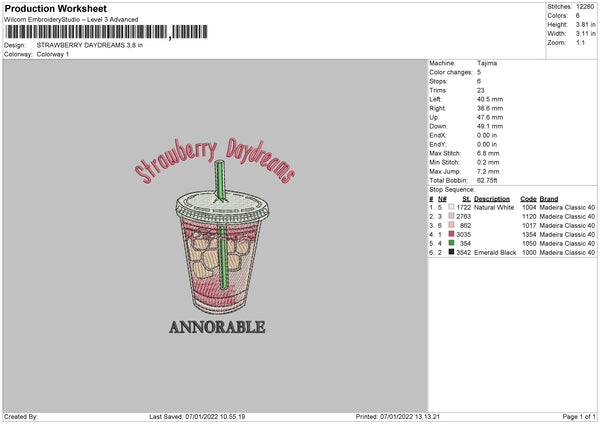Click the Natural White color swatch
This screenshot has width=600, height=424.
(451, 207)
